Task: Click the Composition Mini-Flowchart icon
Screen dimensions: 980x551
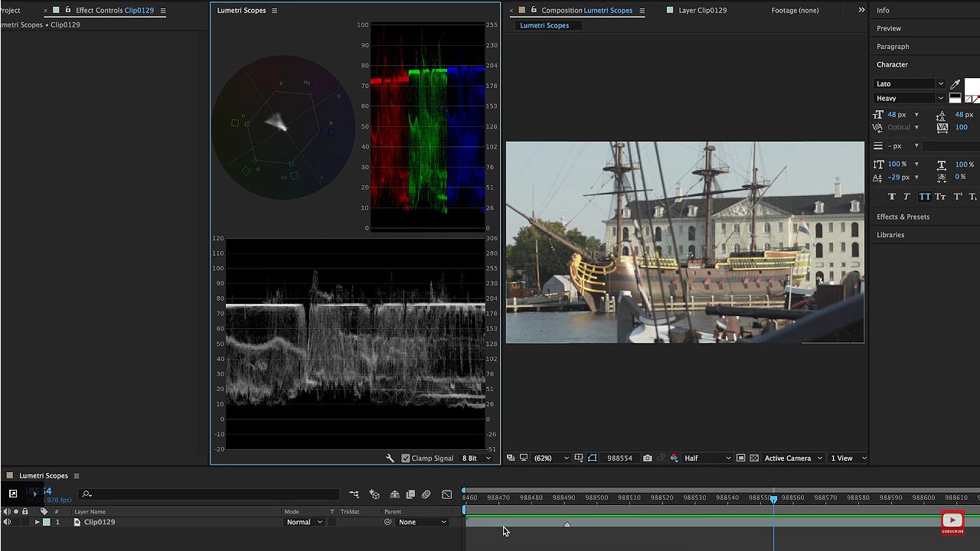Action: pyautogui.click(x=354, y=494)
